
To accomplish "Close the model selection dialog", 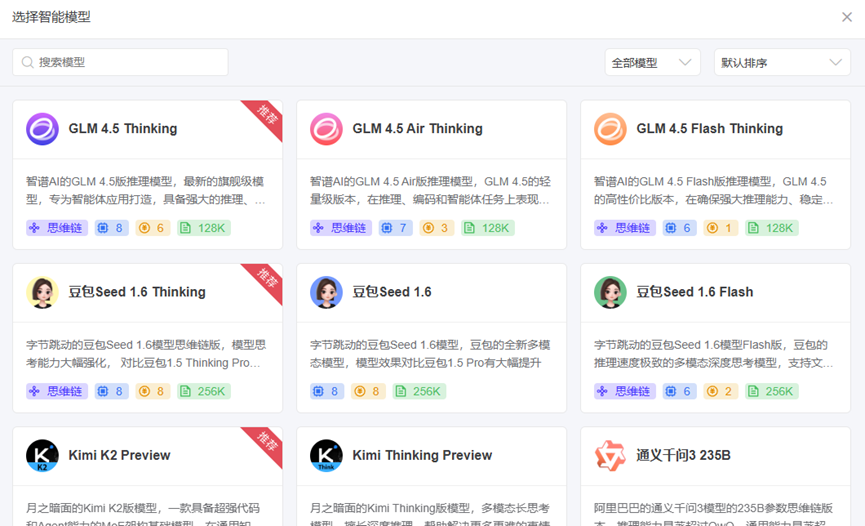I will (x=847, y=17).
